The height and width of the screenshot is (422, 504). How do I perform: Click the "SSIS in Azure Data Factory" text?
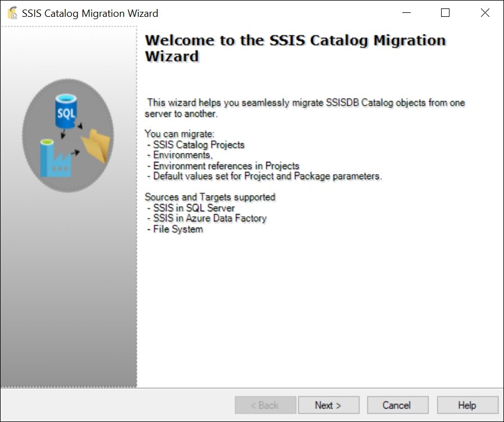point(210,218)
